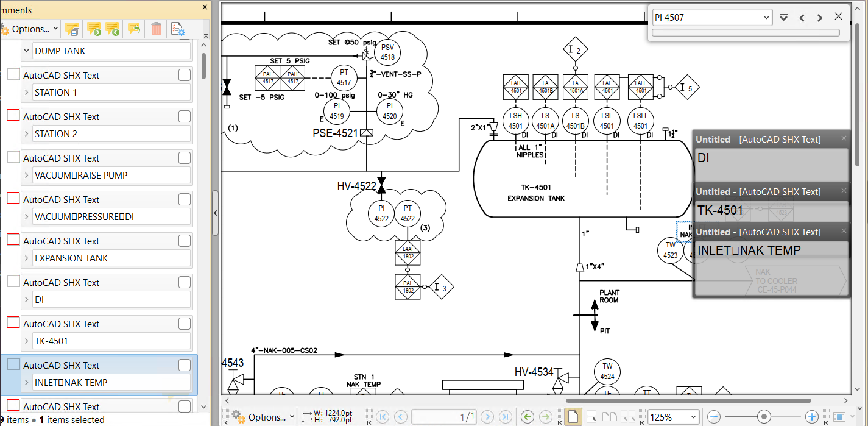The image size is (868, 426).
Task: Tick the left checkbox of the EXPANSION TANK comment
Action: (x=13, y=240)
